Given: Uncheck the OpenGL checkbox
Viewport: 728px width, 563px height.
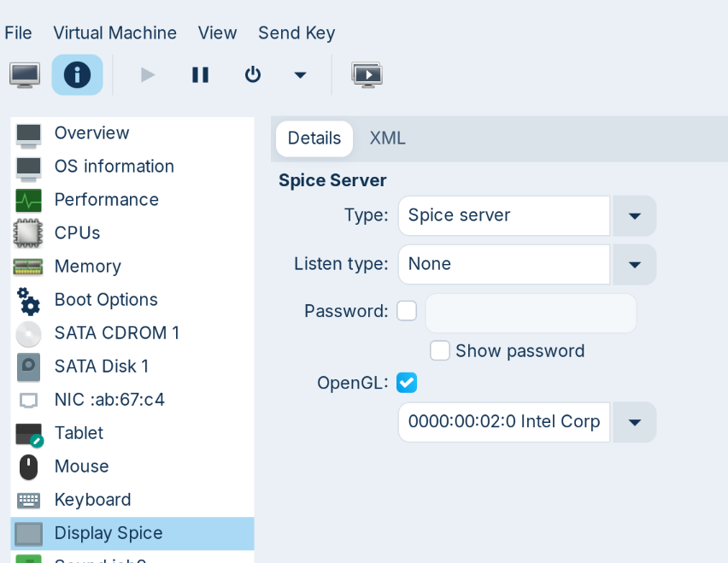Looking at the screenshot, I should [407, 383].
